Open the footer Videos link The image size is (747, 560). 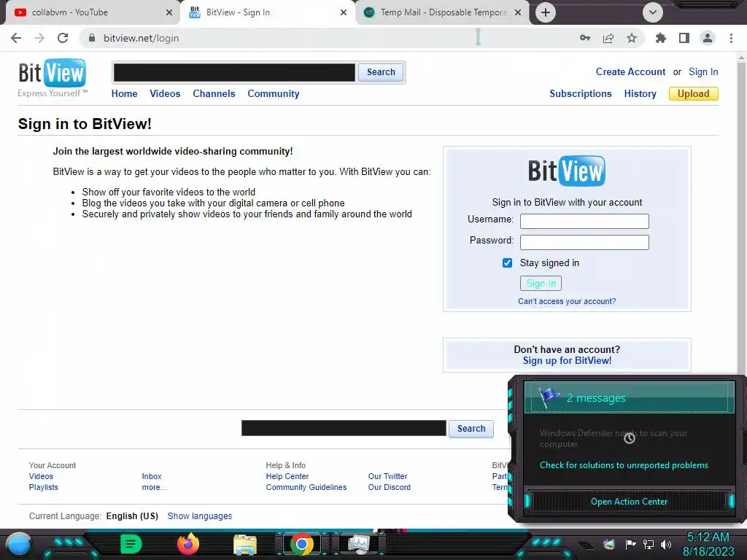pos(41,476)
